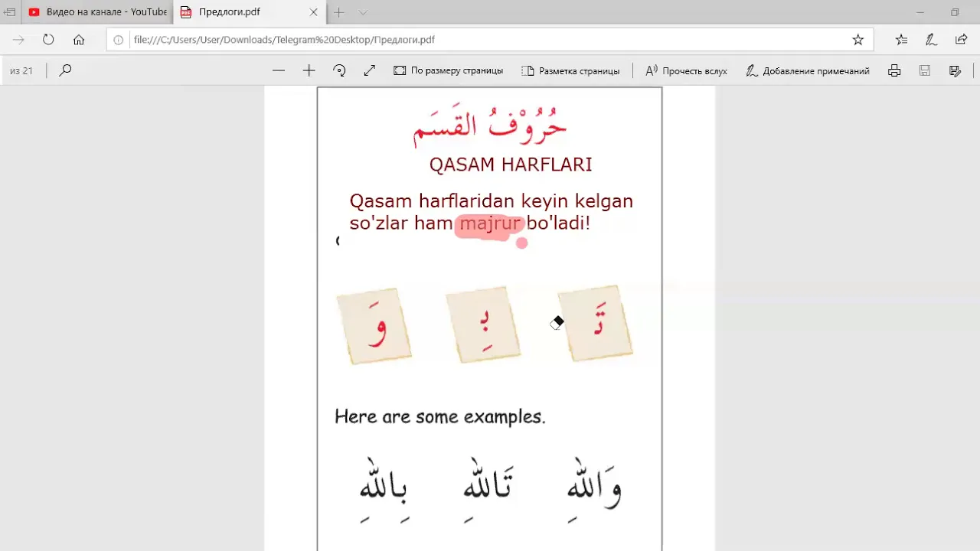Viewport: 980px width, 551px height.
Task: Save PDF as a copy
Action: coord(955,70)
